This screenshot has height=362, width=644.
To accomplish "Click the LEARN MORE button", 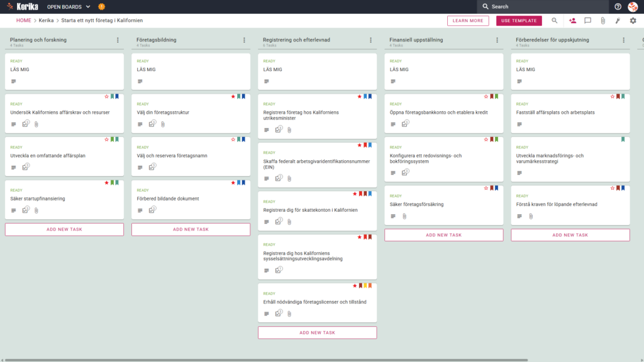I will point(468,21).
